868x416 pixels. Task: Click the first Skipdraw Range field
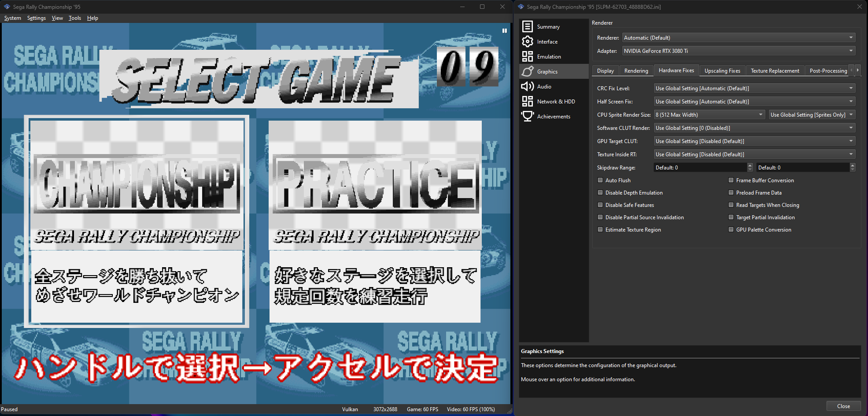point(700,168)
